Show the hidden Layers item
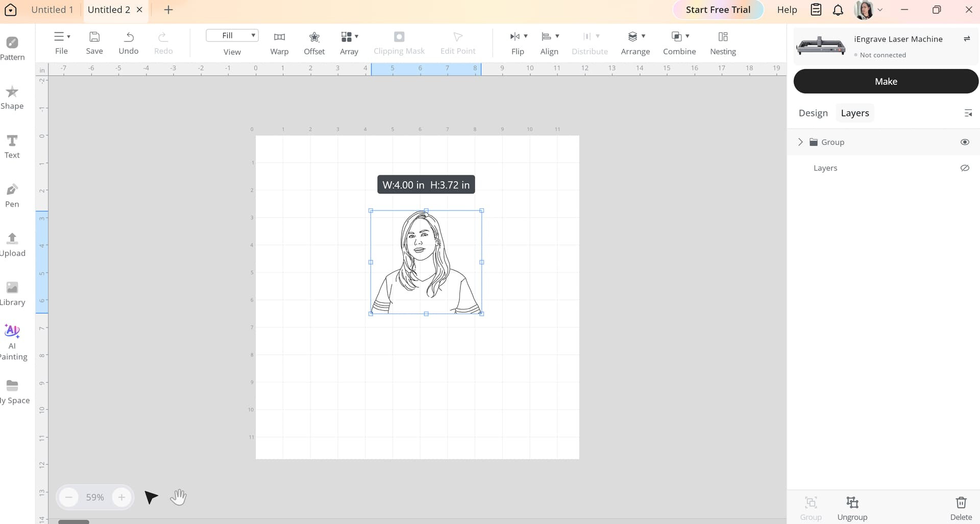The height and width of the screenshot is (524, 980). [965, 168]
